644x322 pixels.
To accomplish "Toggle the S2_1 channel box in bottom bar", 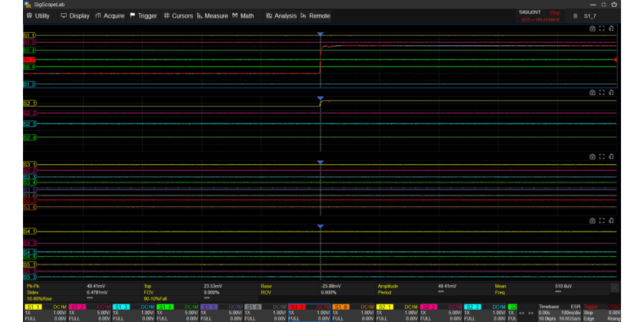I will click(386, 307).
